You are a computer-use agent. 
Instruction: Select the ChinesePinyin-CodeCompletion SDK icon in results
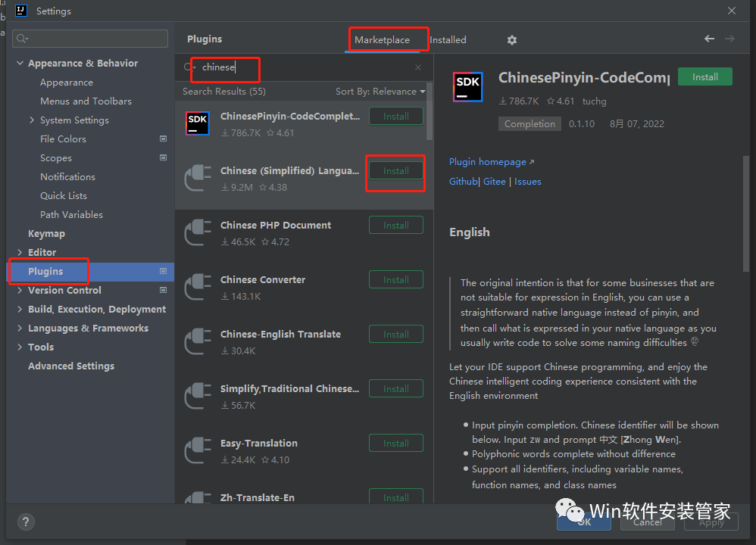click(198, 123)
